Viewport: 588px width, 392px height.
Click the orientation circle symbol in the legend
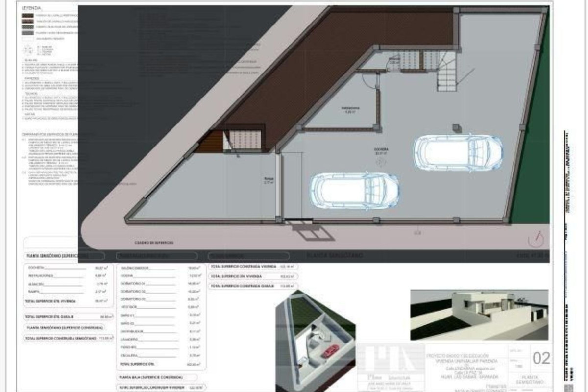pos(29,49)
